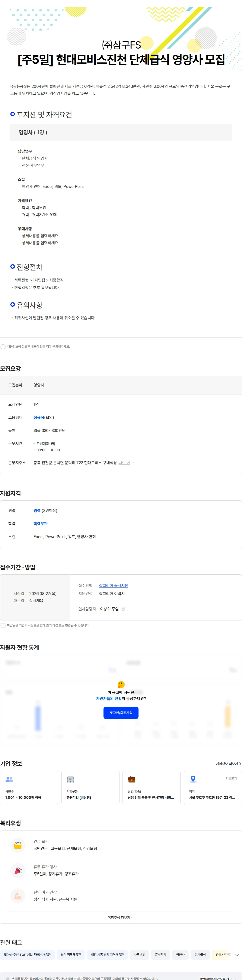The image size is (242, 980).
Task: Click the 기업구분 building icon
Action: point(71,779)
